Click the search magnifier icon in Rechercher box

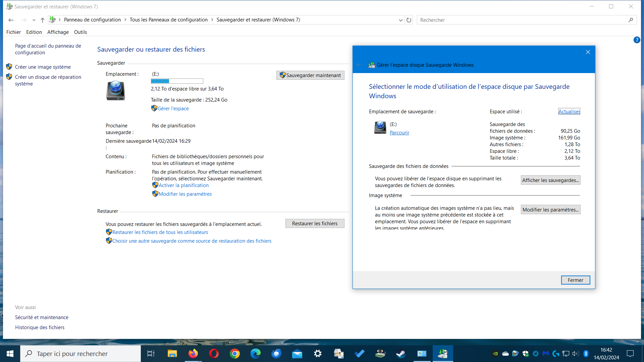(631, 20)
